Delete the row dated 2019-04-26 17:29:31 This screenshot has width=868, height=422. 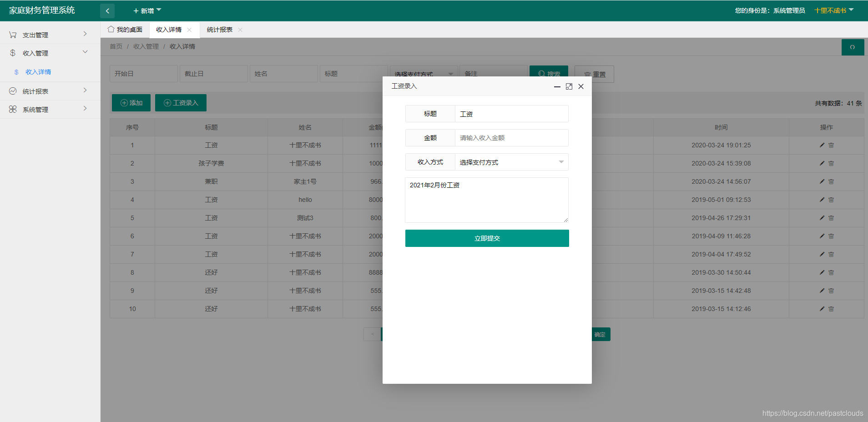(x=831, y=218)
